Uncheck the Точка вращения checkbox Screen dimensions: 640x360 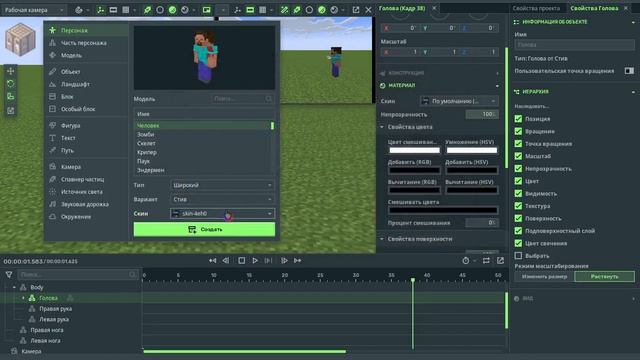coord(518,144)
